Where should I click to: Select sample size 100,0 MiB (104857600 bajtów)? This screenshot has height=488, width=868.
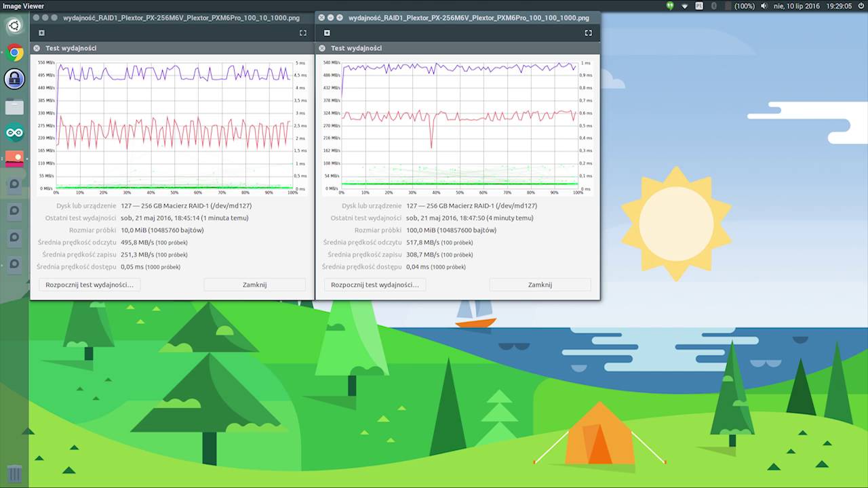[x=451, y=230]
